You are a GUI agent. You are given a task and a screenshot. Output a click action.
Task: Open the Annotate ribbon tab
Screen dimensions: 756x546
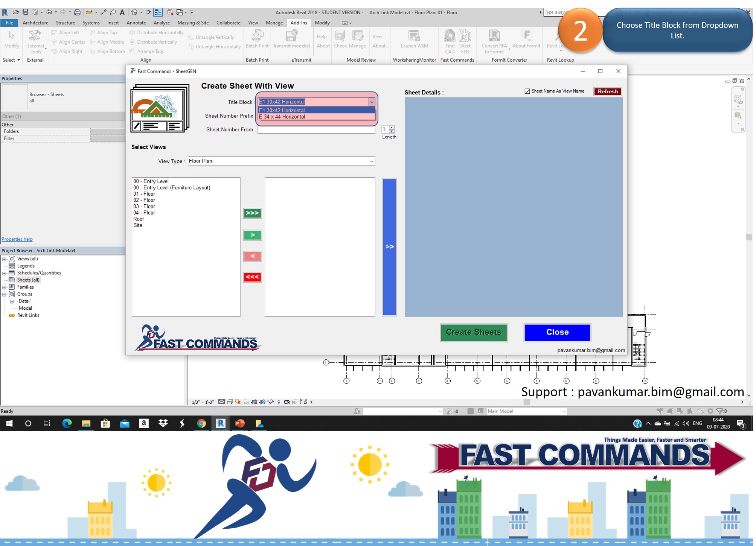point(136,23)
